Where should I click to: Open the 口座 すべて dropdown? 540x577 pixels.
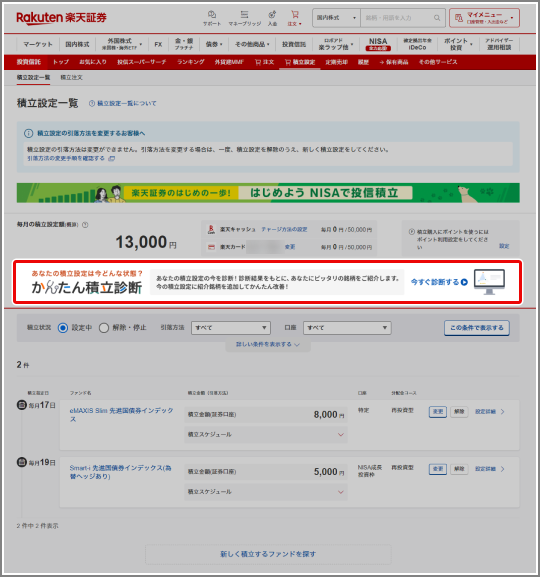(347, 328)
